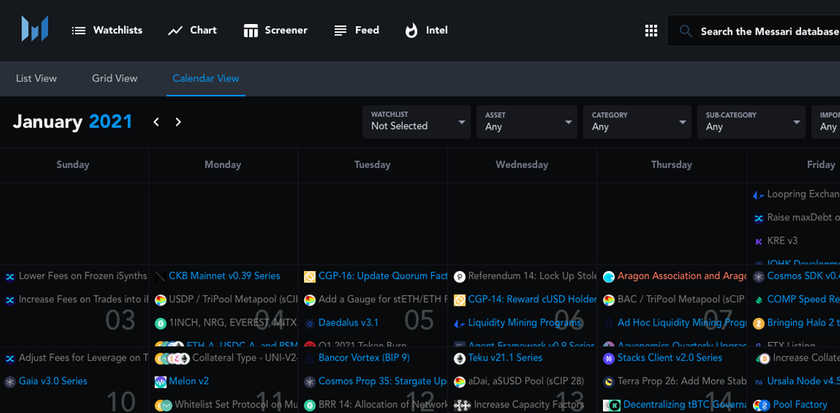The image size is (840, 413).
Task: Click the Lower Fees Synthetix icon
Action: tap(10, 277)
